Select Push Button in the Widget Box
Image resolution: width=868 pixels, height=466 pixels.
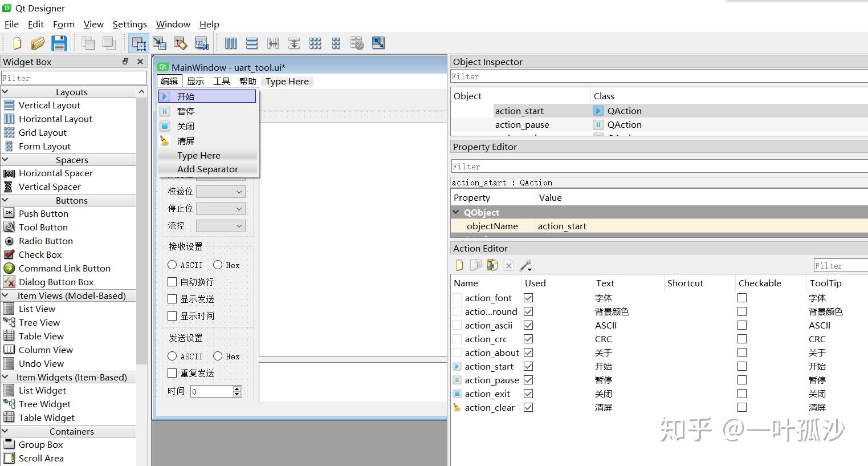coord(43,213)
